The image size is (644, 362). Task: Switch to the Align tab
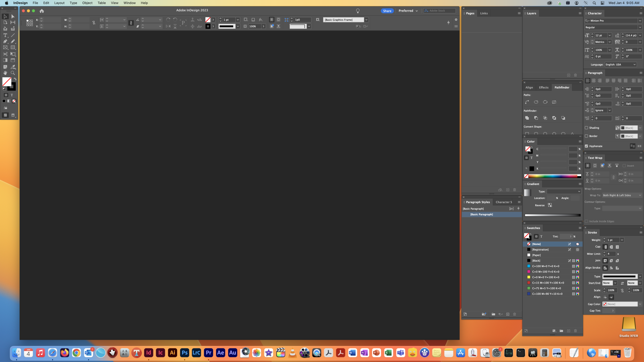(529, 88)
